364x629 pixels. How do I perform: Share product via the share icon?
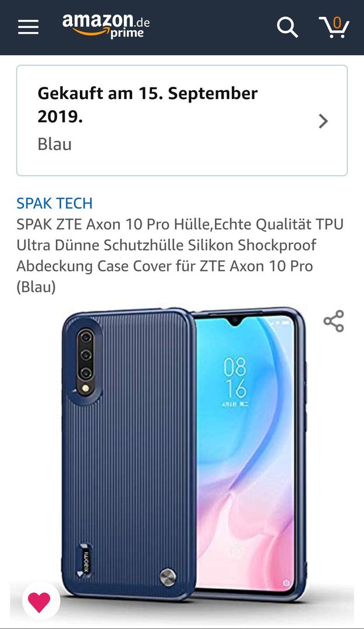[x=334, y=321]
